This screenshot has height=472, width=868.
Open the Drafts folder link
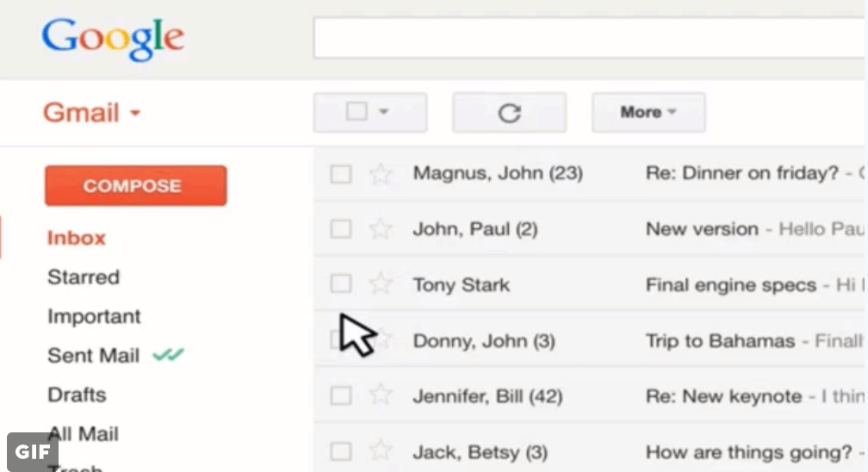point(77,394)
